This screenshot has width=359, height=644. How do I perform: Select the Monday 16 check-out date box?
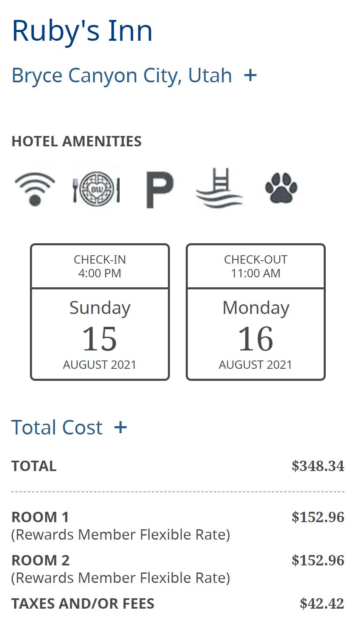(x=256, y=334)
